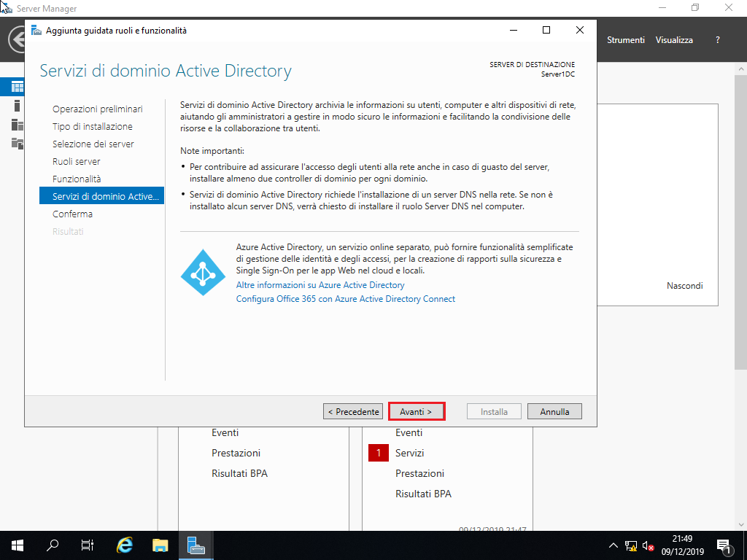The width and height of the screenshot is (747, 560).
Task: Click the Azure Active Directory diamond icon
Action: point(203,273)
